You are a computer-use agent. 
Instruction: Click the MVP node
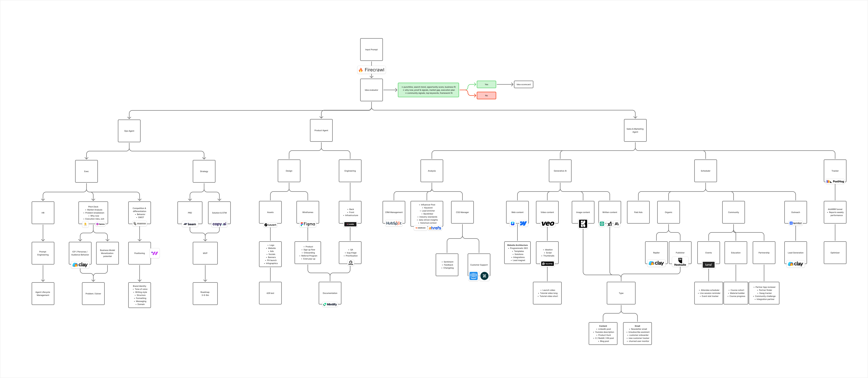click(205, 253)
